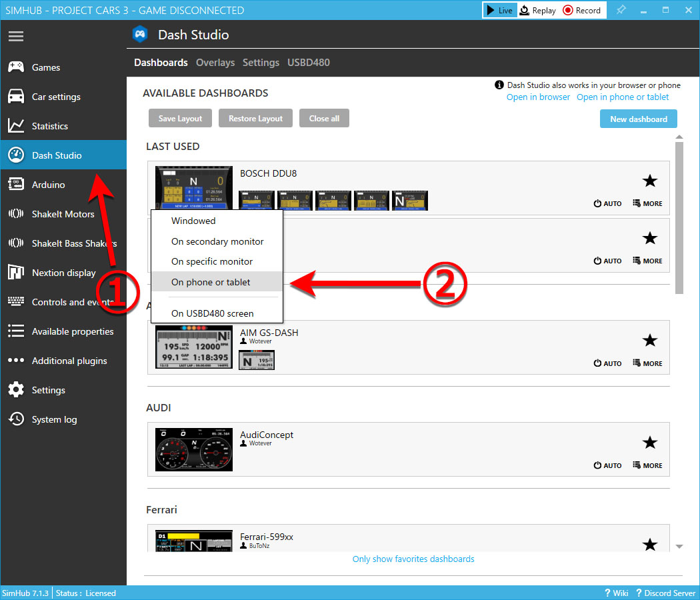Click the scrollbar up arrow
The width and height of the screenshot is (700, 600).
(679, 137)
